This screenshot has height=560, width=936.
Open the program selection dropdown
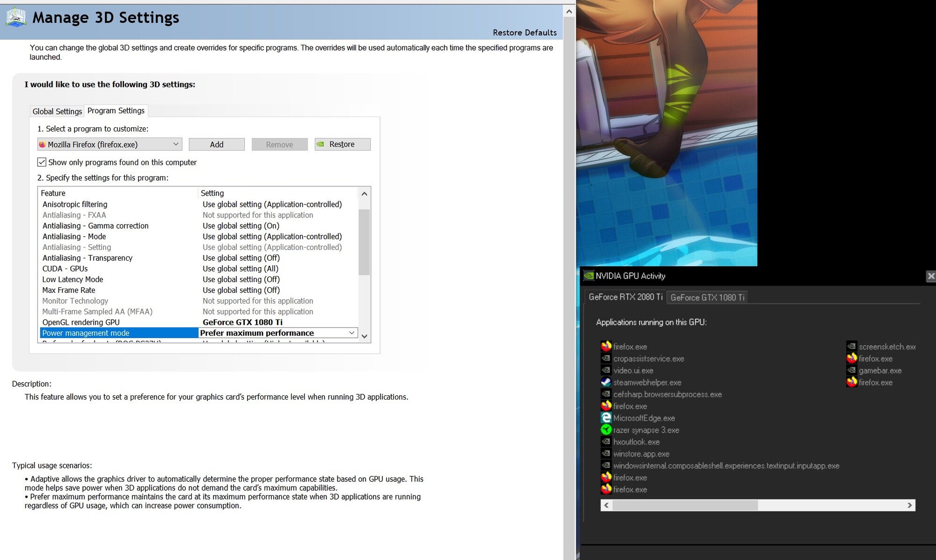(x=110, y=144)
